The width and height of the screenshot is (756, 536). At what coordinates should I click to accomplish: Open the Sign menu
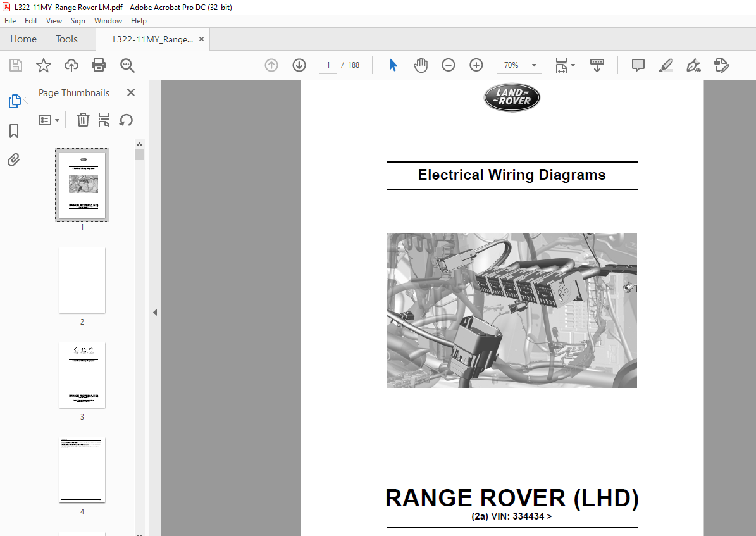[78, 21]
